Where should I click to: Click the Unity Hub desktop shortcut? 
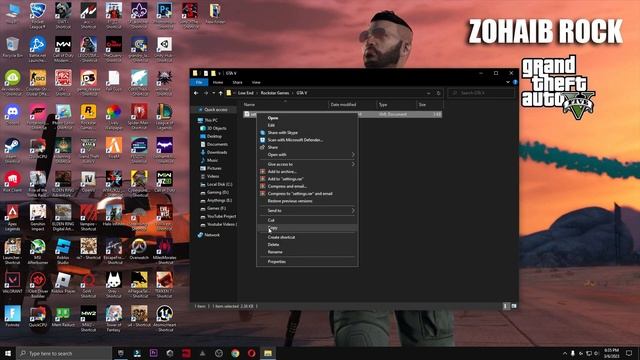point(164,49)
